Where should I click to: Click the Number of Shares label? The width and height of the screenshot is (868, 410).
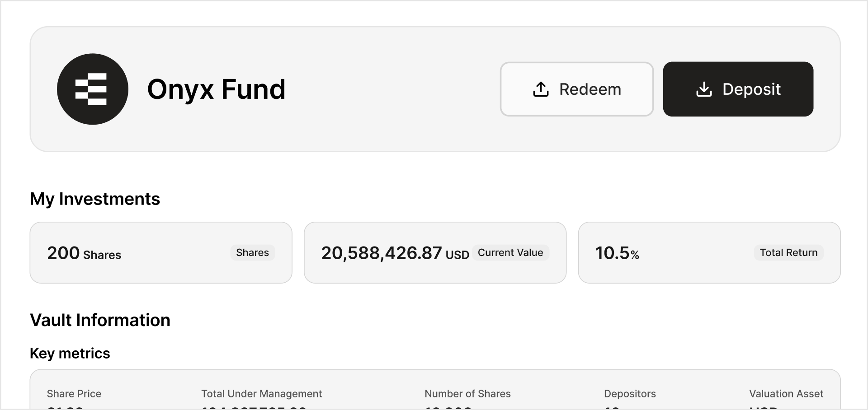pos(467,394)
